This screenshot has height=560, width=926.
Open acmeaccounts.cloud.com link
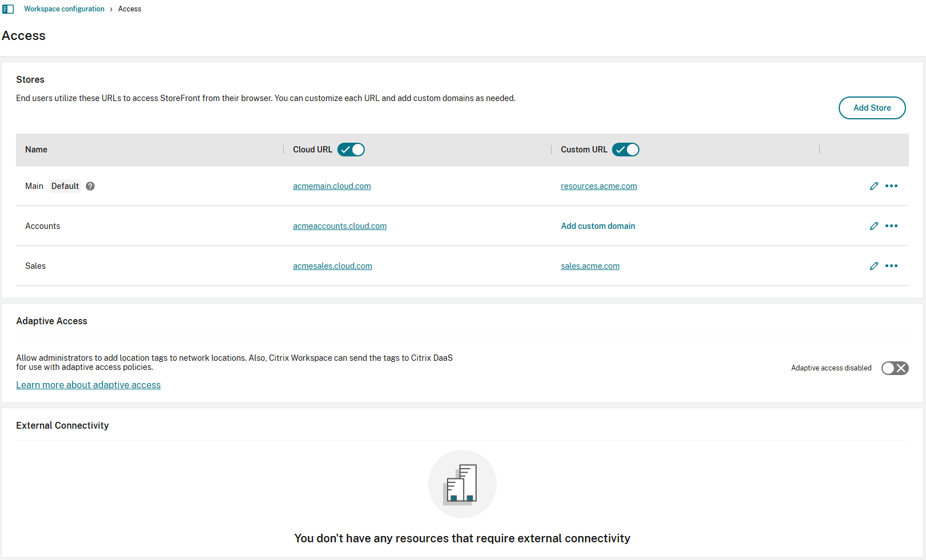340,226
